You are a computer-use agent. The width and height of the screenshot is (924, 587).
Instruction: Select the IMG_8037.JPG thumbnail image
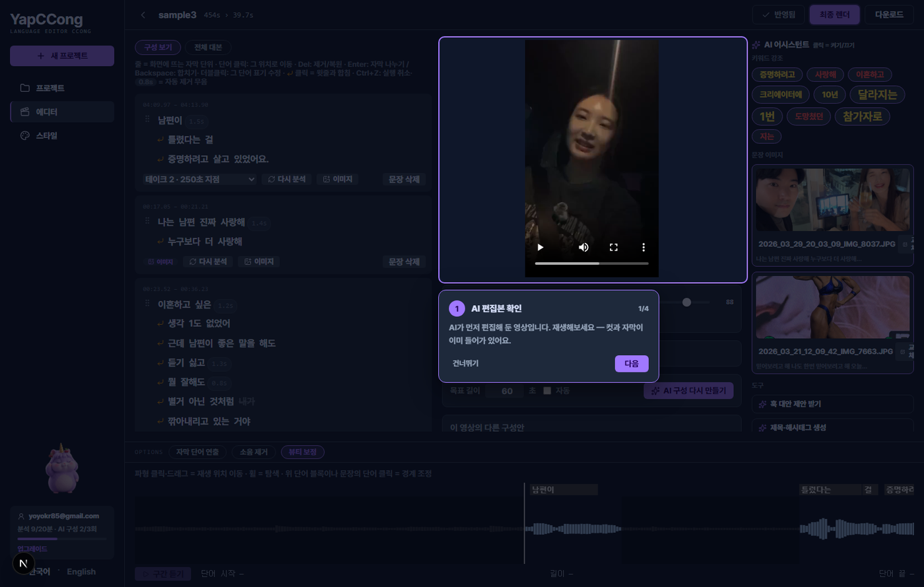click(x=832, y=200)
